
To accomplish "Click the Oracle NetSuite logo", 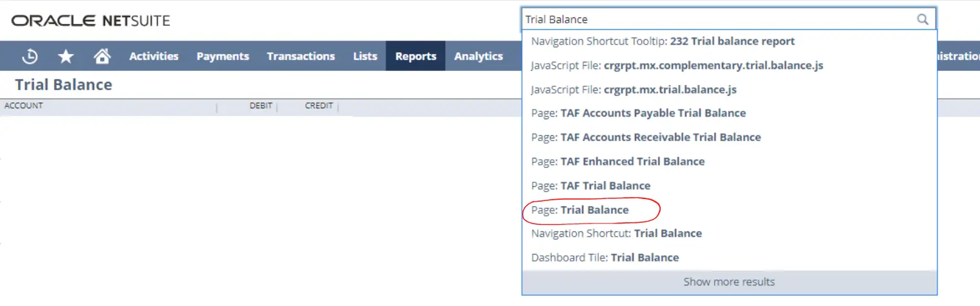I will [90, 21].
